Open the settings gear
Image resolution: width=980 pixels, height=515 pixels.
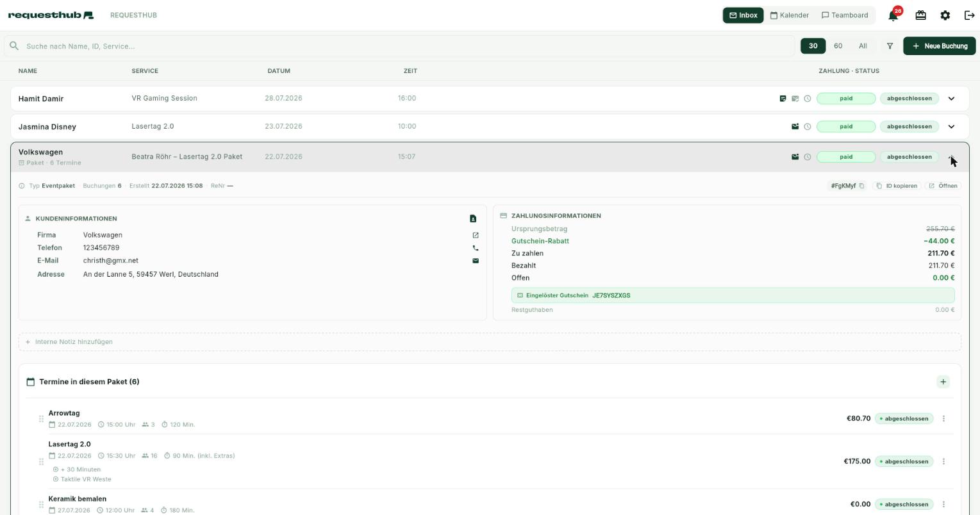[945, 15]
